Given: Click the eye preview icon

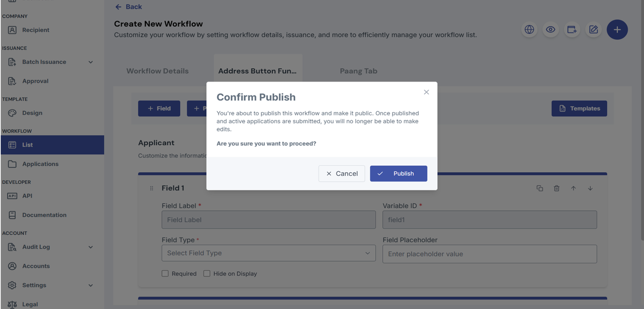Looking at the screenshot, I should click(551, 30).
